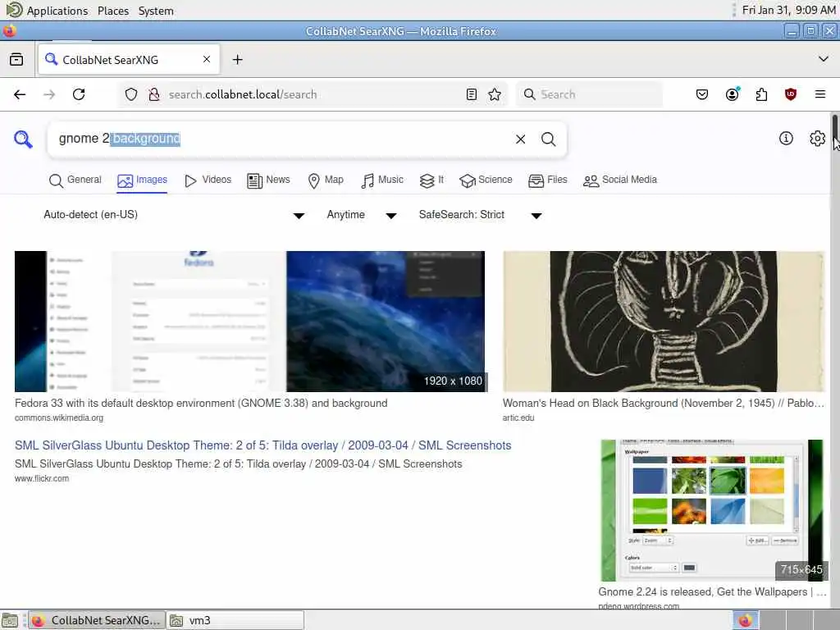Screen dimensions: 840x630
Task: Open the Pocket save icon
Action: (x=702, y=94)
